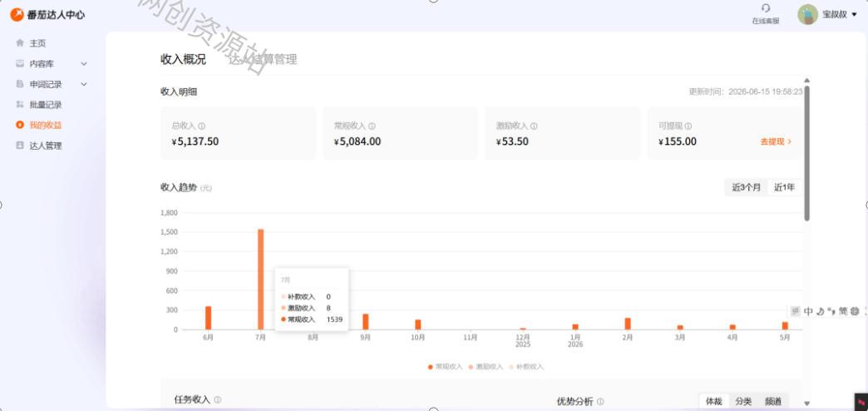Click the scrollbar down arrow
868x411 pixels.
tap(806, 404)
